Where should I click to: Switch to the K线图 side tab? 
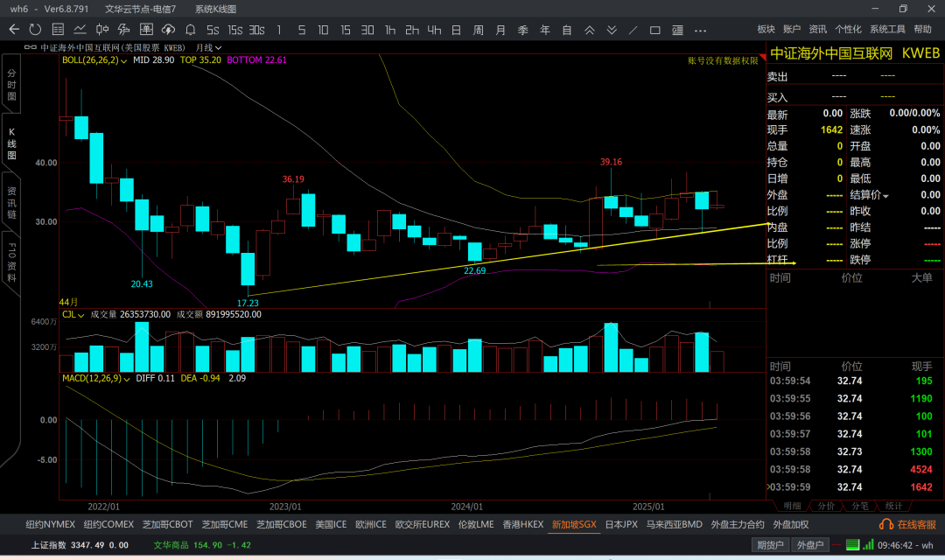pyautogui.click(x=11, y=143)
